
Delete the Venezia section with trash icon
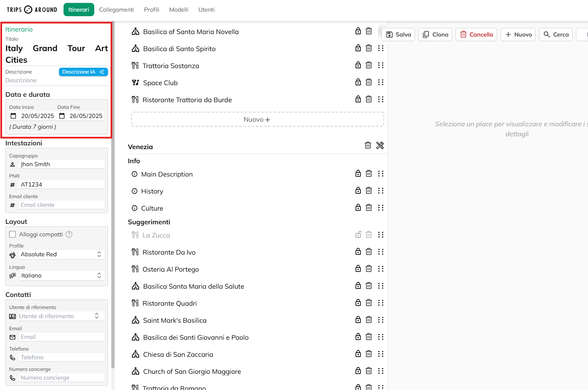367,145
